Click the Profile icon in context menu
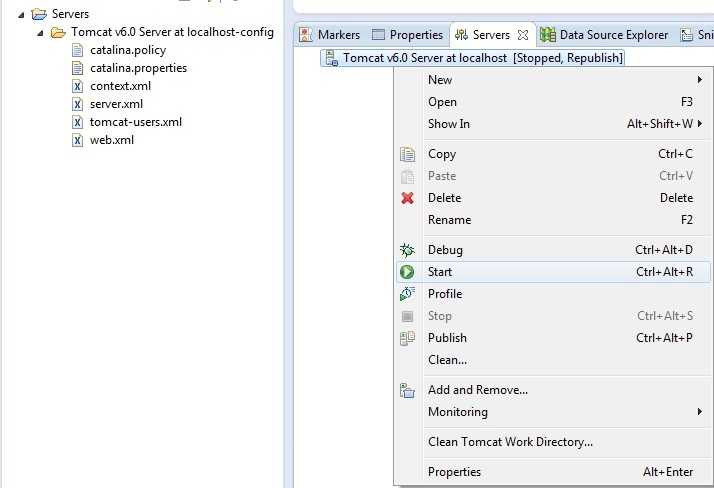This screenshot has height=488, width=714. [x=408, y=294]
